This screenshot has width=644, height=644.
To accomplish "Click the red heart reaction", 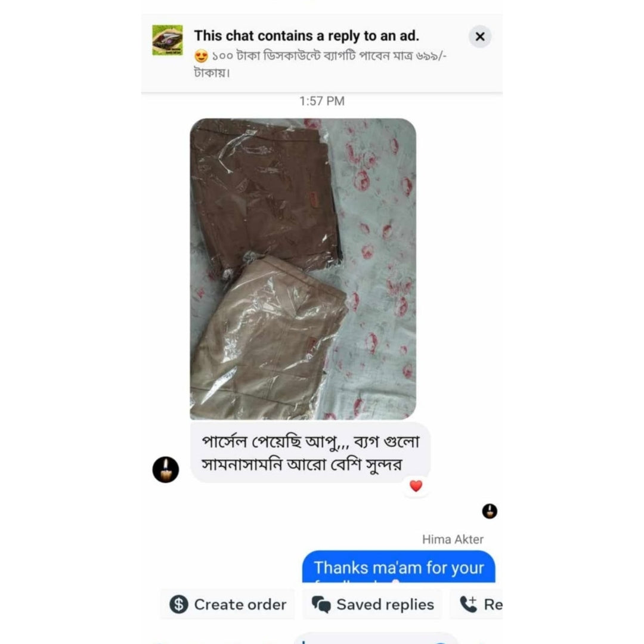I will coord(416,486).
